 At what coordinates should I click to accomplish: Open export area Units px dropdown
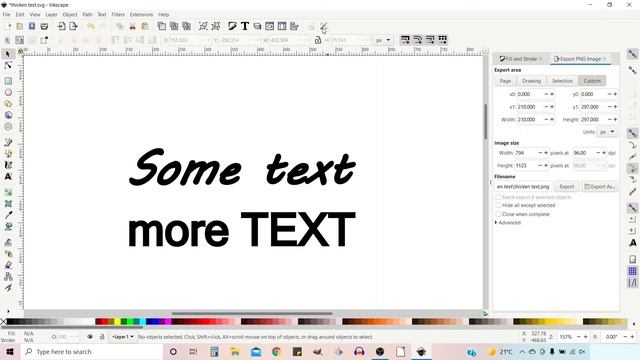[x=607, y=132]
